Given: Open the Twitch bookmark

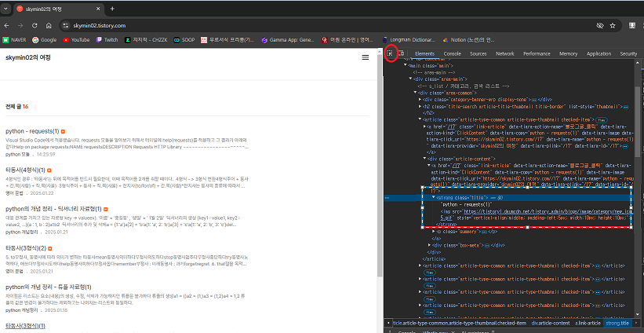Looking at the screenshot, I should click(107, 40).
